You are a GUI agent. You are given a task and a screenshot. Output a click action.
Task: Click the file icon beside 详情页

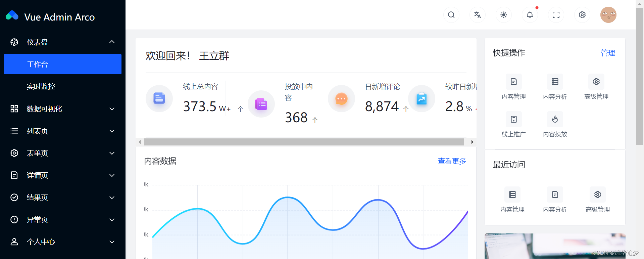pos(14,175)
